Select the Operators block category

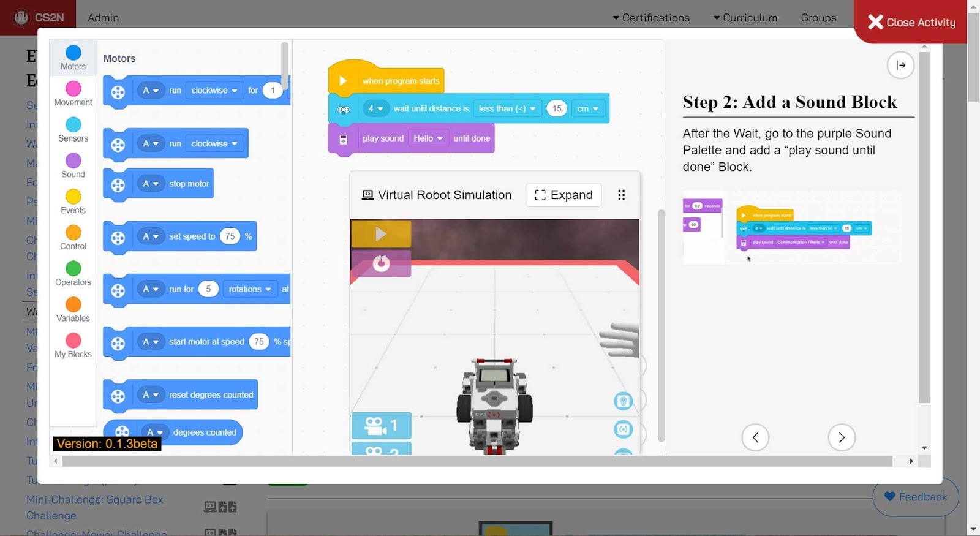tap(73, 274)
